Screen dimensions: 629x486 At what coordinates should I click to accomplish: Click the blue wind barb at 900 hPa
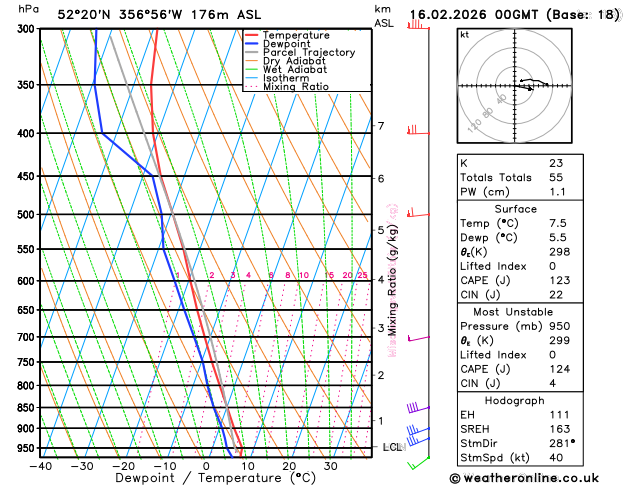point(418,430)
